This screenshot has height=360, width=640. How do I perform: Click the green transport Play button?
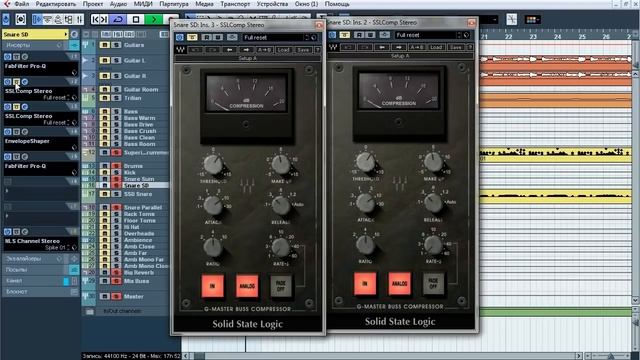click(154, 19)
